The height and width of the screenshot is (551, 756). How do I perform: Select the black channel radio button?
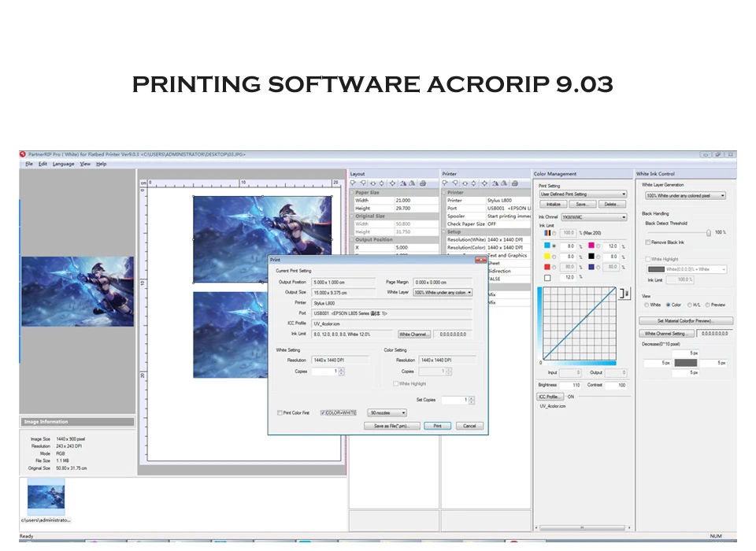pos(598,257)
